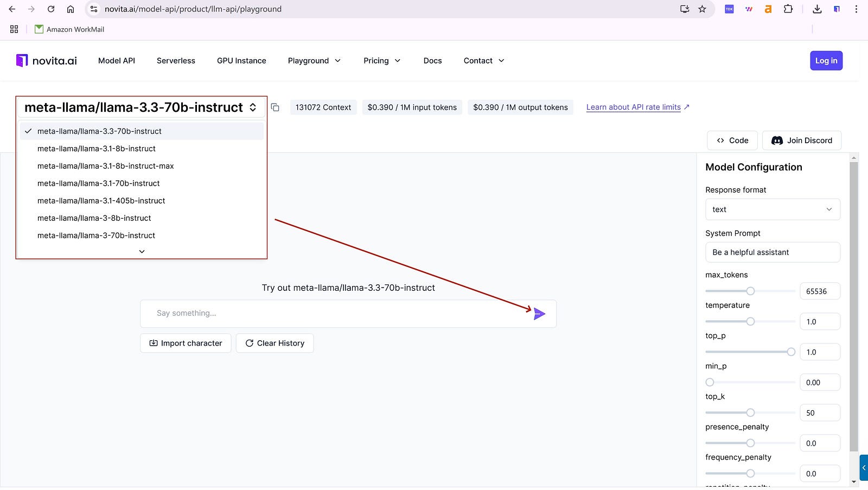Screen dimensions: 868x490
Task: Click the top_k value field 50
Action: coord(820,413)
